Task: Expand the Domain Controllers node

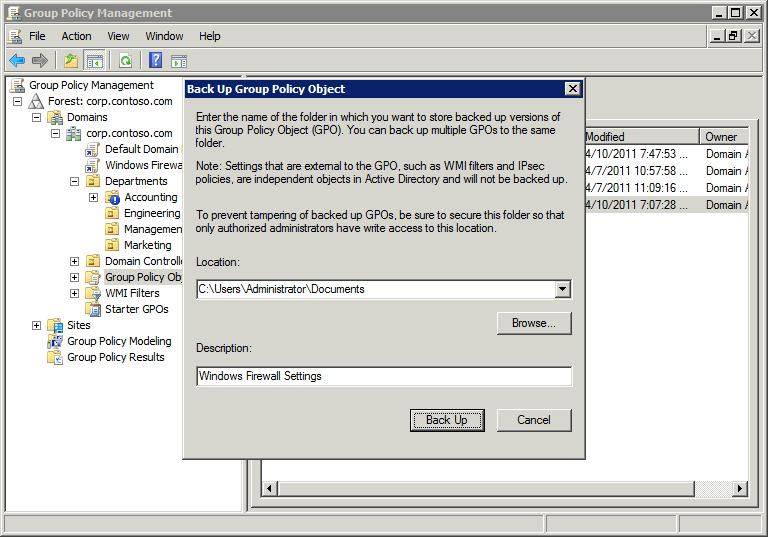Action: click(x=74, y=262)
